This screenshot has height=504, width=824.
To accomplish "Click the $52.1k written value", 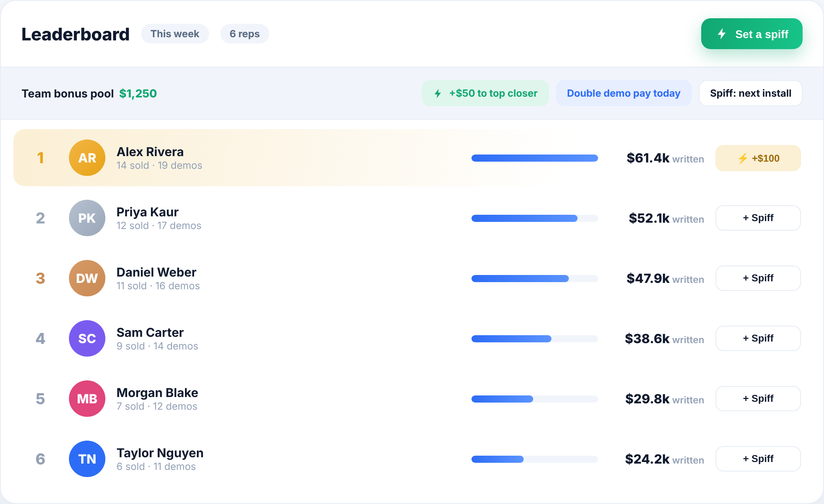I will coord(667,218).
